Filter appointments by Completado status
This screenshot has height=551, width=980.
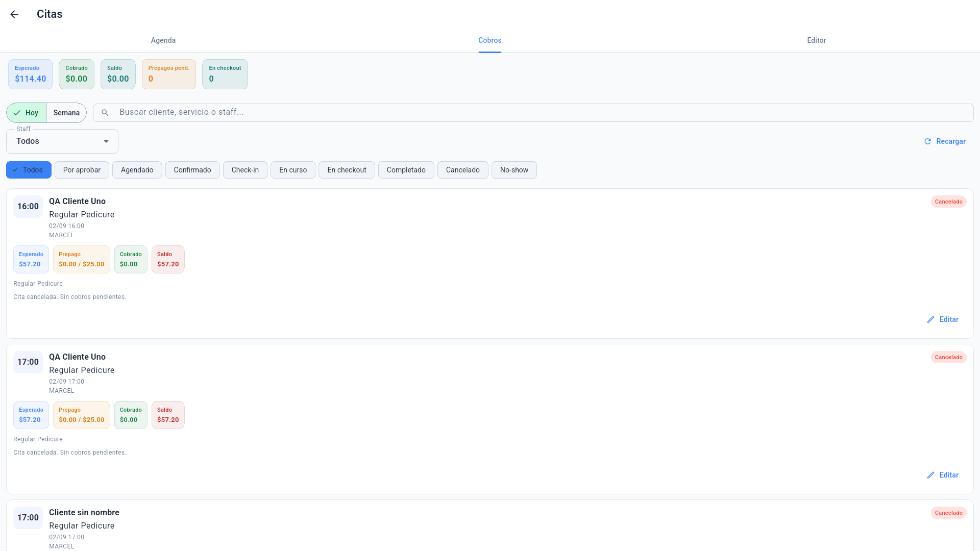tap(406, 170)
